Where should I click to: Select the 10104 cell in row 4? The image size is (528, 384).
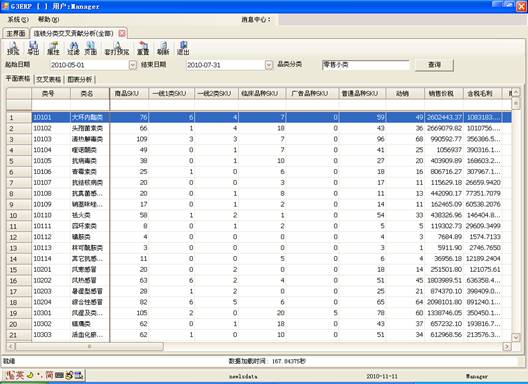[51, 150]
